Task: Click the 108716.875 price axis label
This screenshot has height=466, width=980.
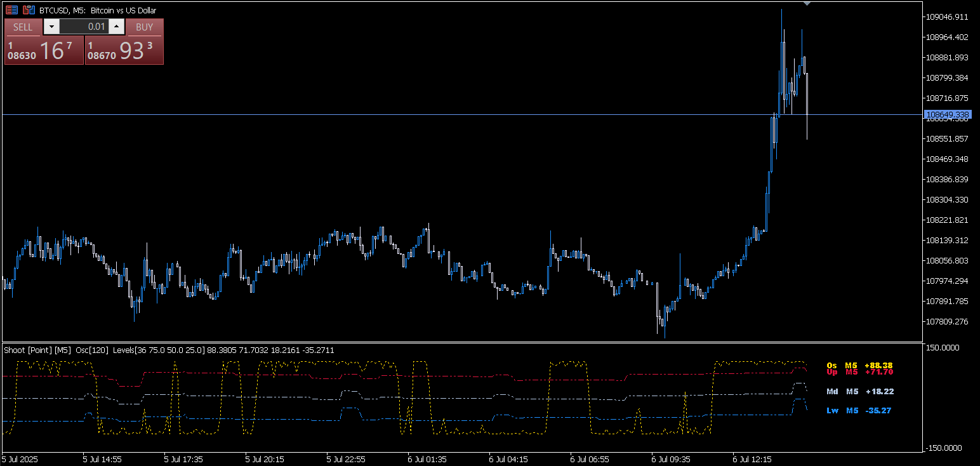Action: [946, 98]
